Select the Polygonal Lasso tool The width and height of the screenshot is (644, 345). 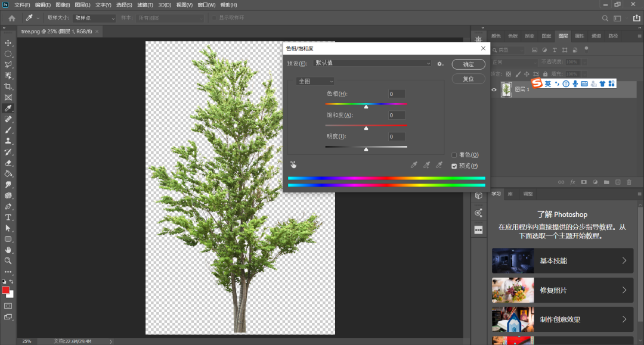tap(8, 65)
